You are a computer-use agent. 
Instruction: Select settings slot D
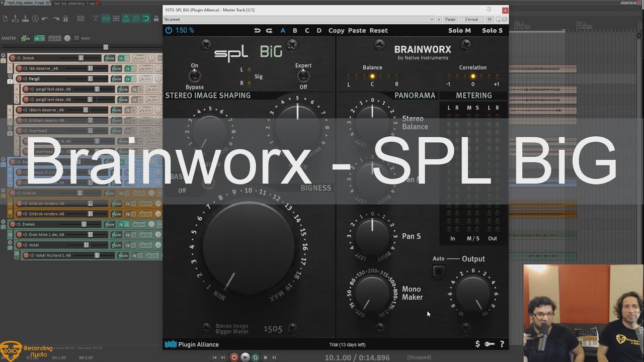click(x=319, y=30)
